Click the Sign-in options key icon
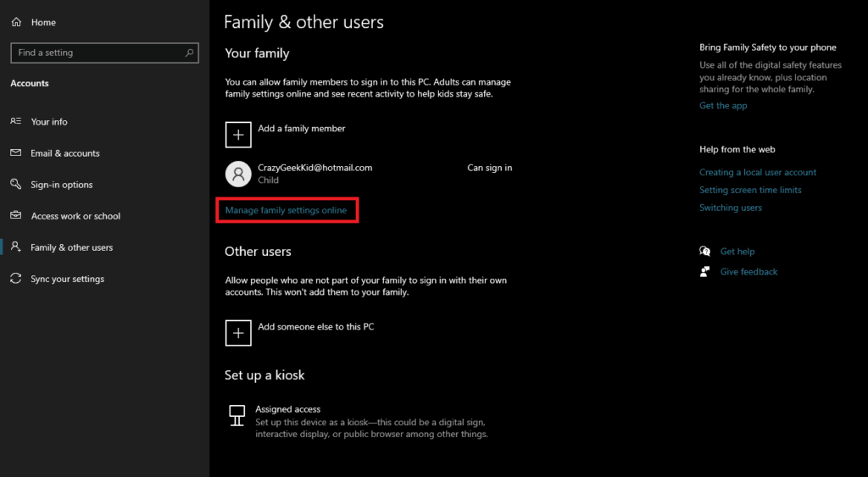 [16, 185]
